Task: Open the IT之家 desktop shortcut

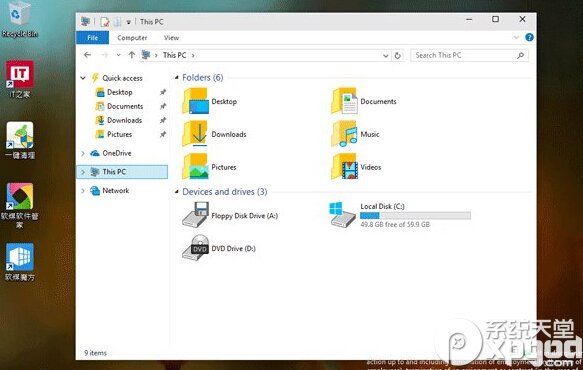Action: point(19,79)
